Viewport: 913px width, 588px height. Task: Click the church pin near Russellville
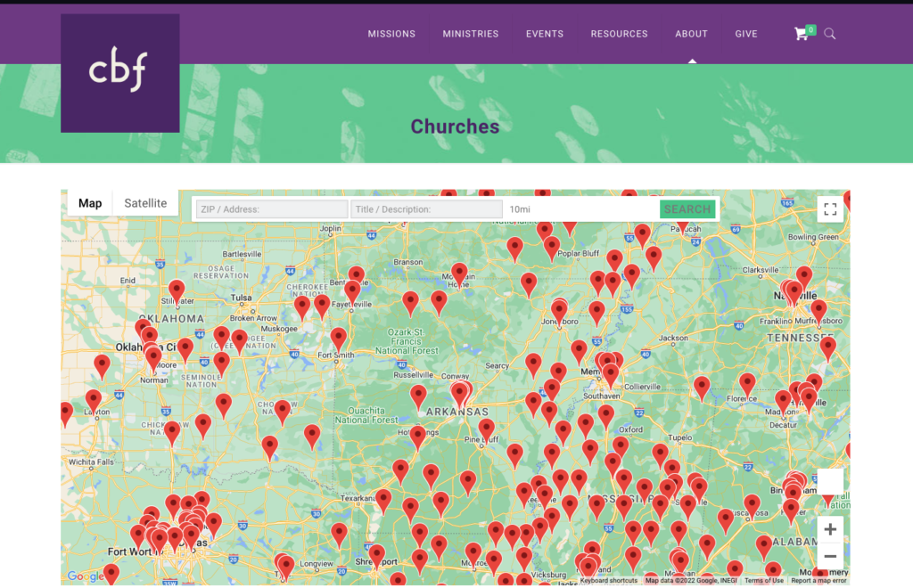coord(418,398)
